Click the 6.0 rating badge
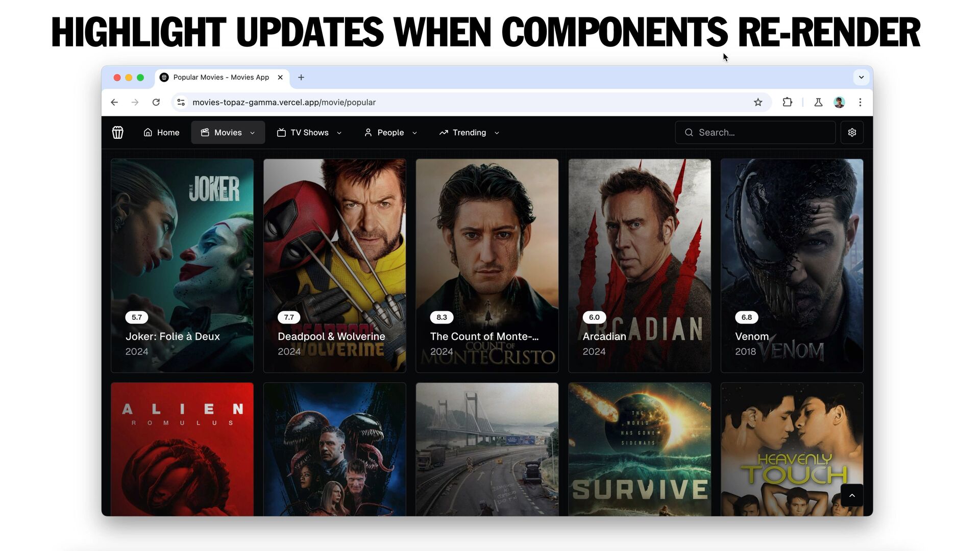Image resolution: width=980 pixels, height=551 pixels. pyautogui.click(x=594, y=317)
